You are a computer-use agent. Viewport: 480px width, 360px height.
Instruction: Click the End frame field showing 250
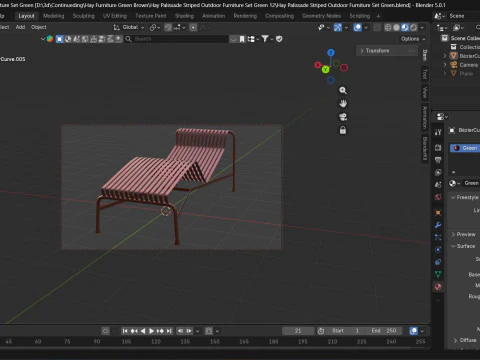tap(384, 331)
